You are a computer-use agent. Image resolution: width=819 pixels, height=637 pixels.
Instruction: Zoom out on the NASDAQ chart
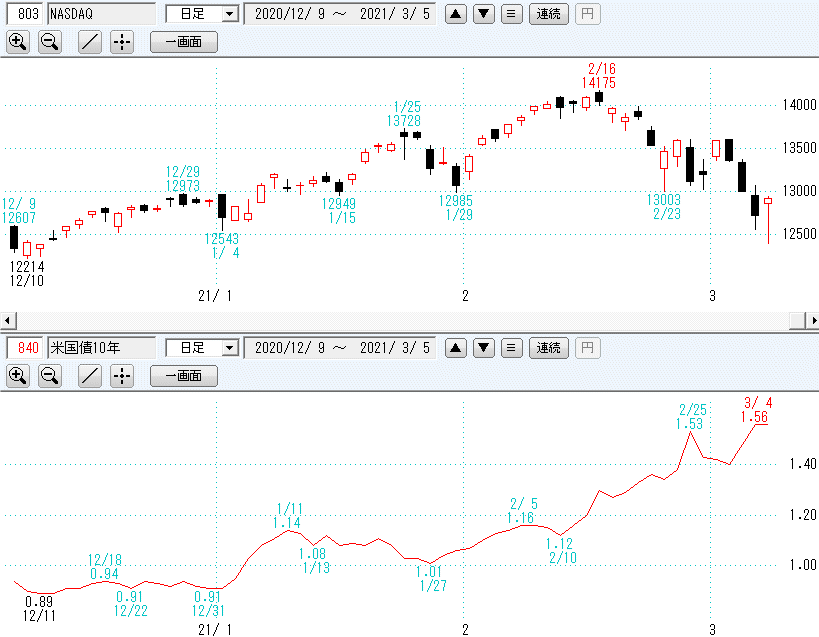point(49,42)
